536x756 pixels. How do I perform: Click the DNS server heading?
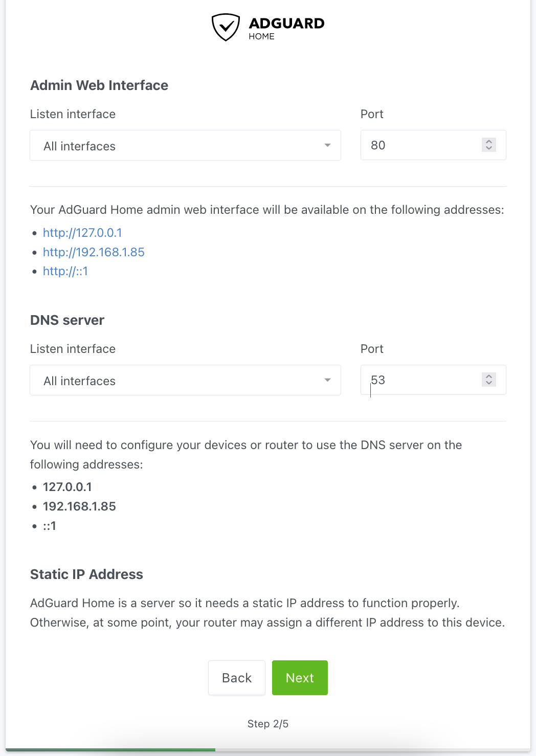[67, 320]
